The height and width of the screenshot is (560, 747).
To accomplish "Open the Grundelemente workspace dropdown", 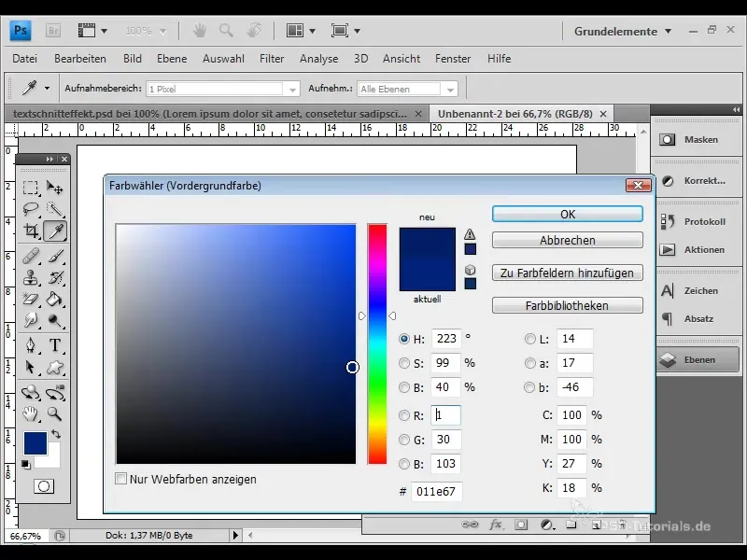I will 623,32.
